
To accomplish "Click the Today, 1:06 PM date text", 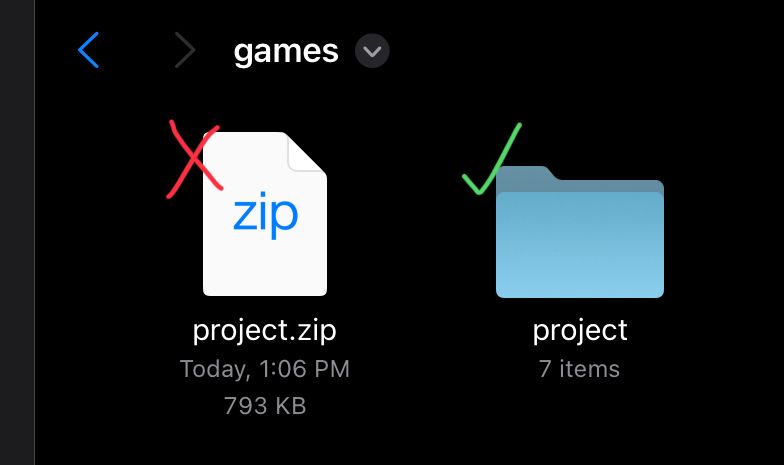I will tap(265, 369).
